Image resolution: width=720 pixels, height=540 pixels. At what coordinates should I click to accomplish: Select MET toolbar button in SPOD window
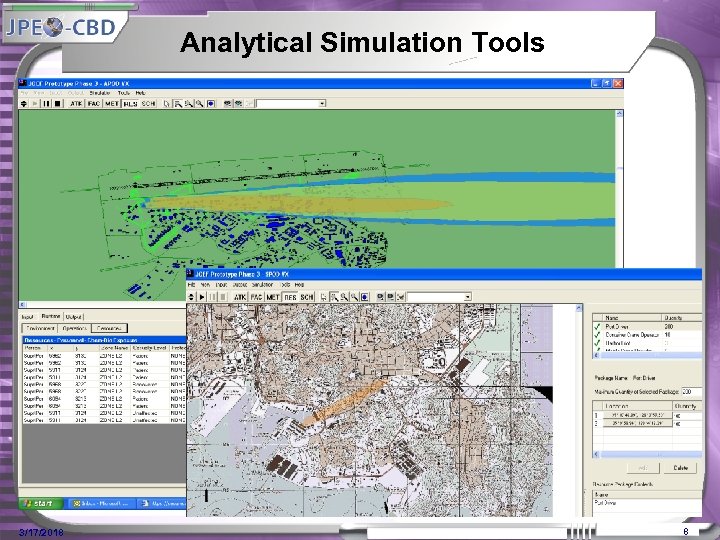(x=273, y=297)
